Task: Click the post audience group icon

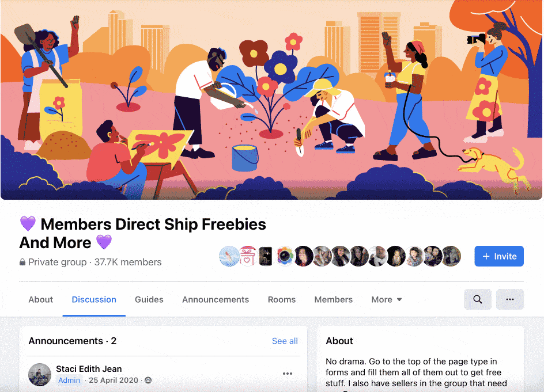Action: 148,380
